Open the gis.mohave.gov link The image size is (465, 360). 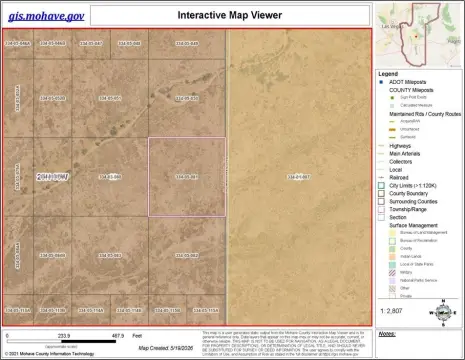(46, 16)
